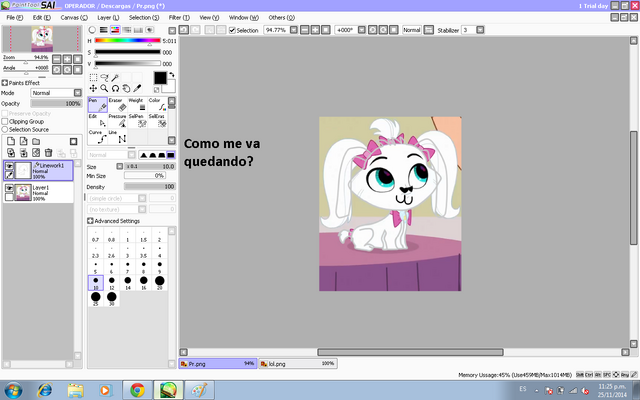Open the File menu
The height and width of the screenshot is (400, 640).
pyautogui.click(x=15, y=18)
